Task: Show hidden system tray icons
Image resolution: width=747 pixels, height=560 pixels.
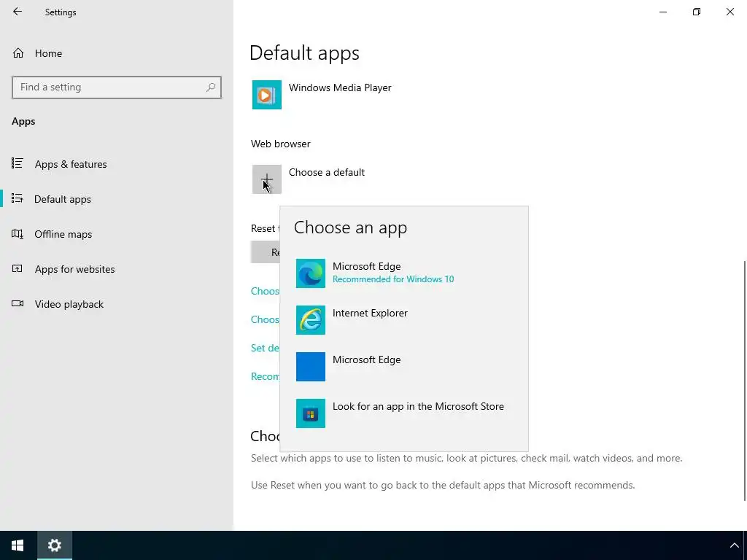Action: [734, 545]
